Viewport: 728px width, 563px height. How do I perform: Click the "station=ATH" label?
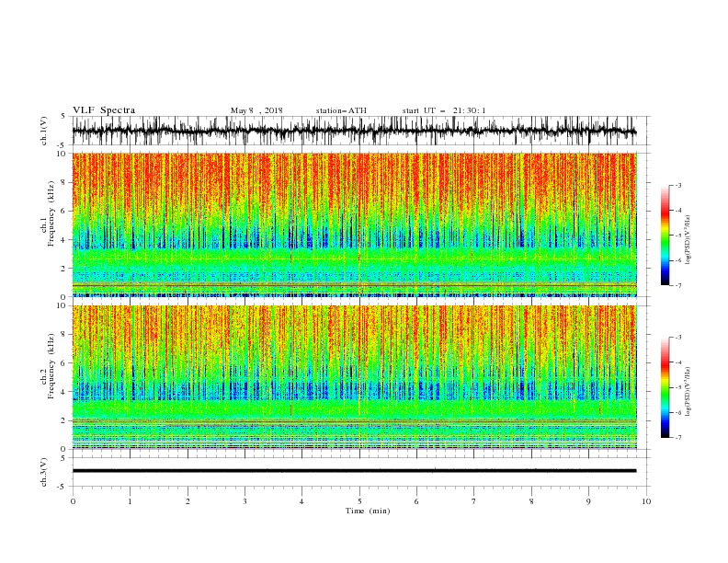click(341, 110)
